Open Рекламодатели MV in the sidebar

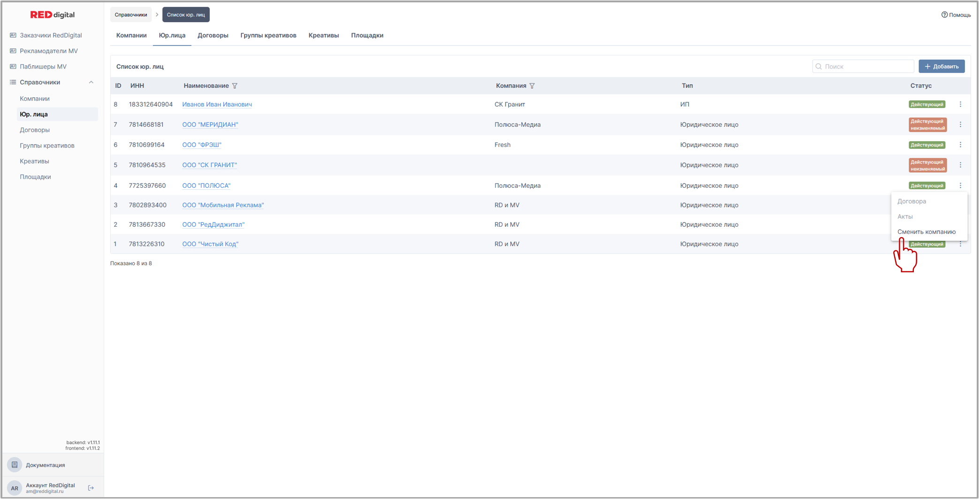[48, 51]
